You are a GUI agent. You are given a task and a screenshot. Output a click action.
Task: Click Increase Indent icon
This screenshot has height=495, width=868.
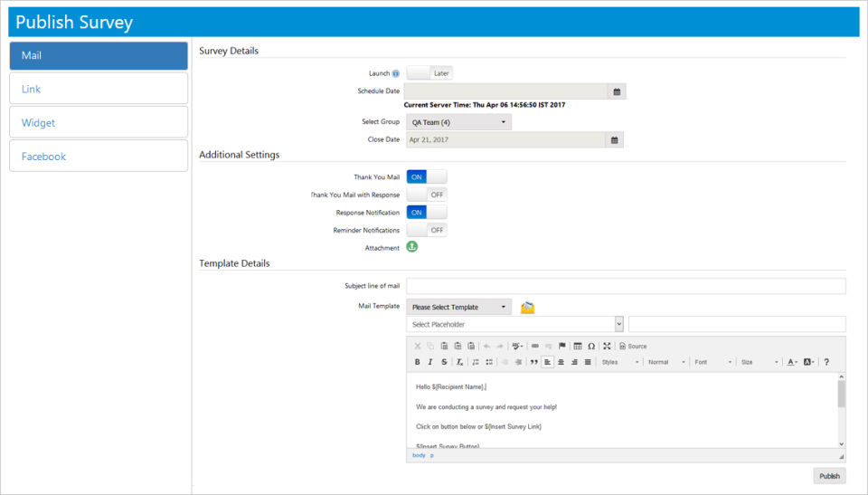pyautogui.click(x=518, y=362)
